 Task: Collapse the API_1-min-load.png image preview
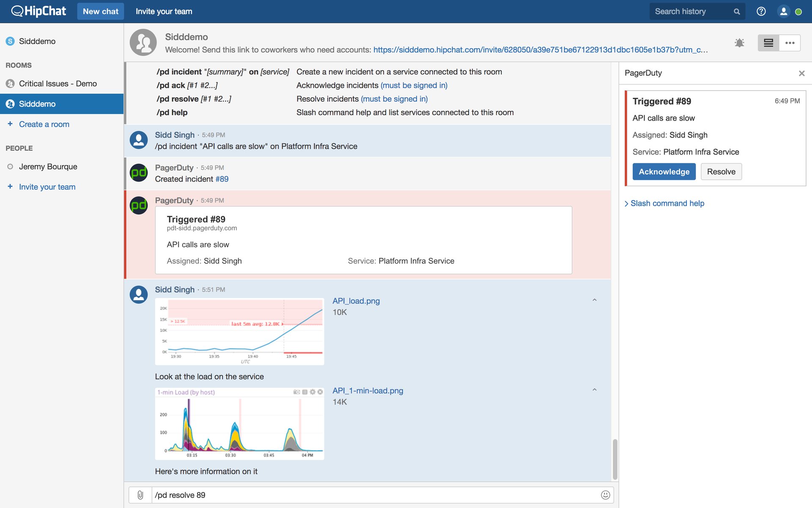[594, 390]
